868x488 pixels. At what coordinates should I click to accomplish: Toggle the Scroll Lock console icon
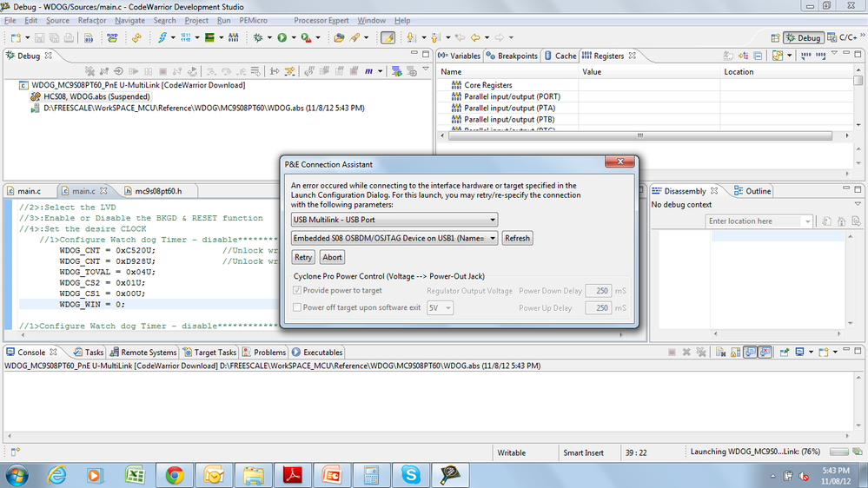point(736,352)
